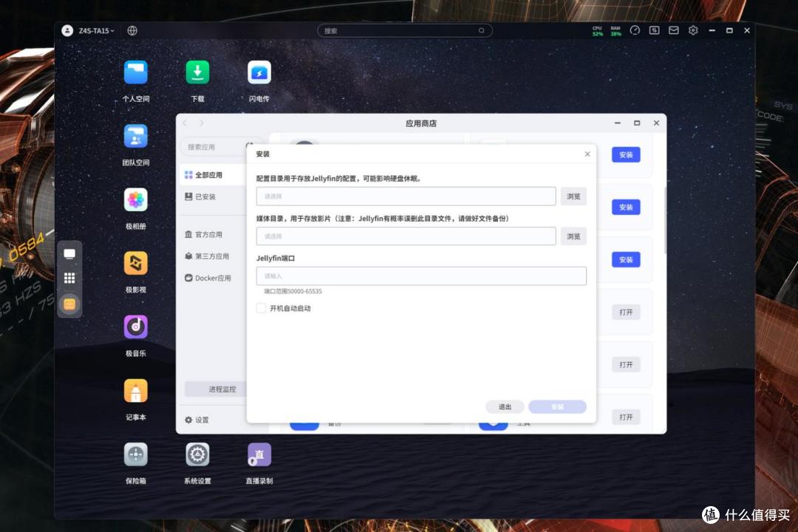This screenshot has height=532, width=798.
Task: Open the top bar settings gear
Action: (x=693, y=30)
